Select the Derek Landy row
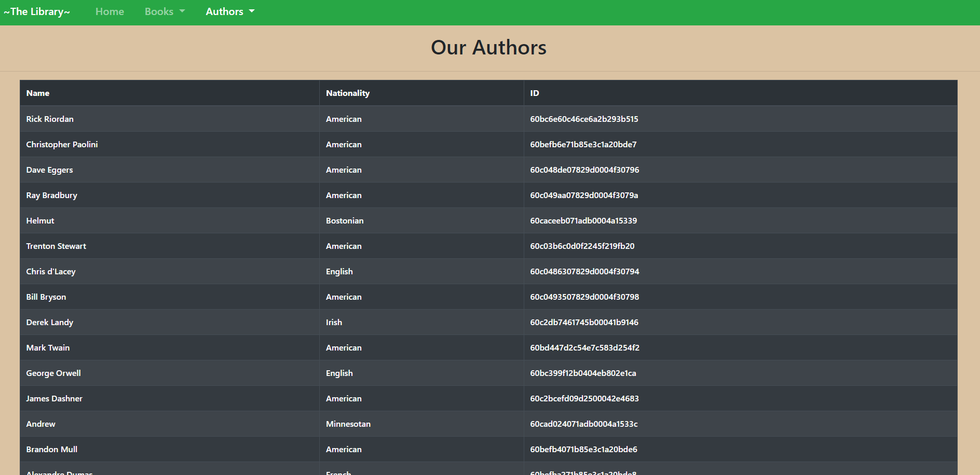The height and width of the screenshot is (475, 980). click(x=49, y=322)
